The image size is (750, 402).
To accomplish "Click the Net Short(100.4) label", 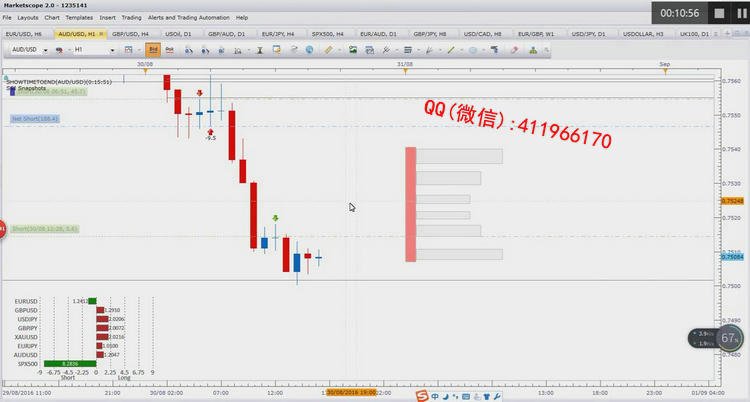I will (x=35, y=119).
